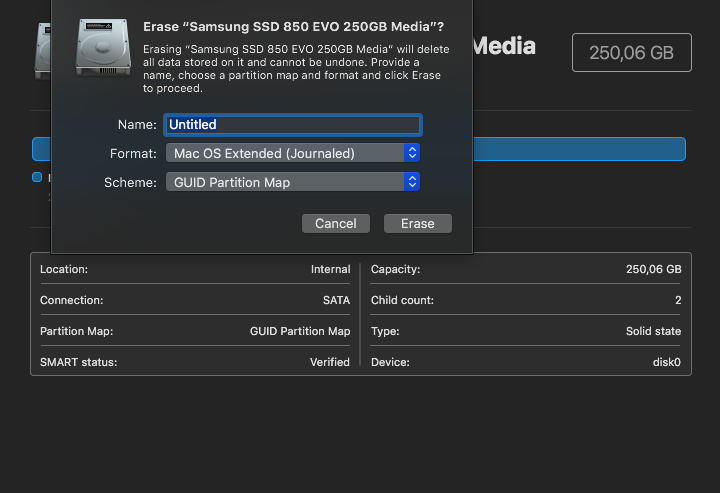The image size is (720, 493).
Task: Select the Connection value SATA
Action: tap(336, 300)
